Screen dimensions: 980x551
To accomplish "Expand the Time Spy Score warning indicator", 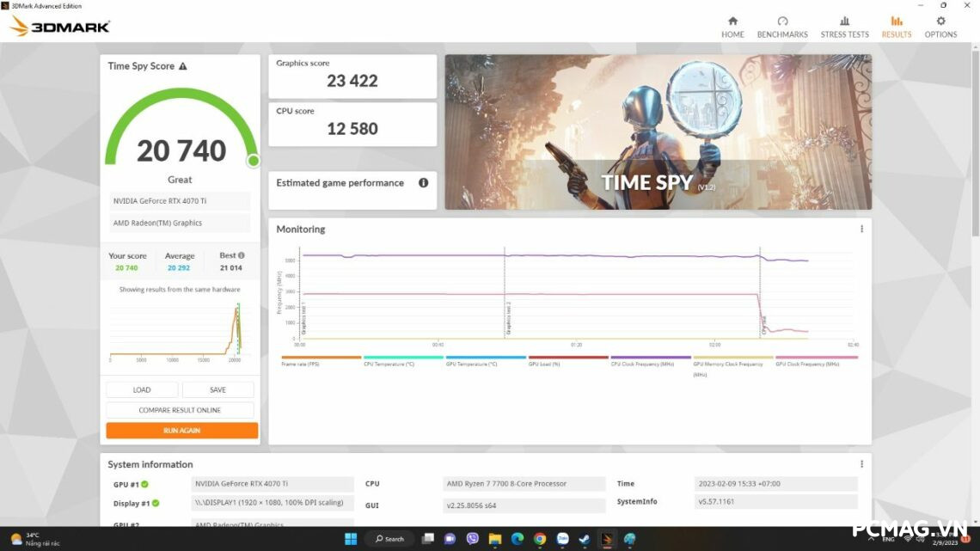I will pyautogui.click(x=183, y=66).
